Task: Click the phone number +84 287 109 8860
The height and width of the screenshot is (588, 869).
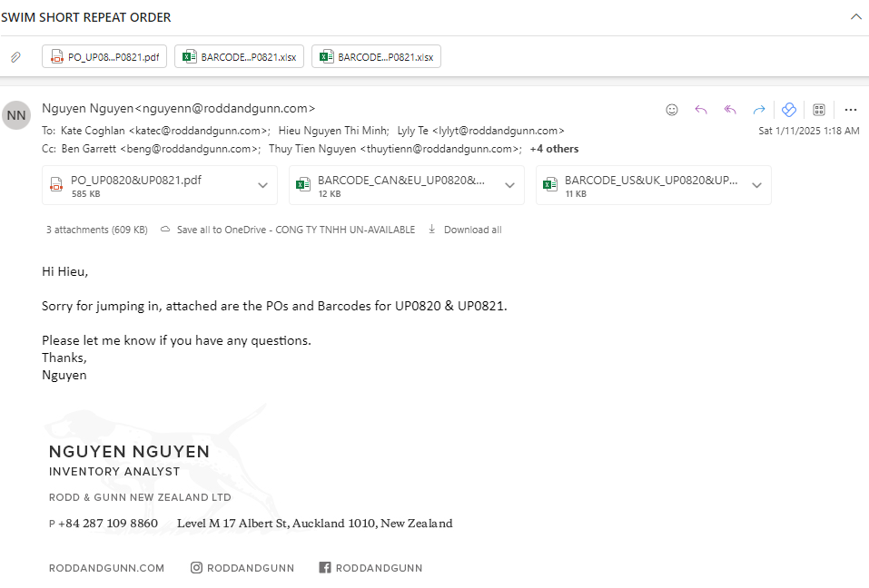Action: (x=107, y=524)
